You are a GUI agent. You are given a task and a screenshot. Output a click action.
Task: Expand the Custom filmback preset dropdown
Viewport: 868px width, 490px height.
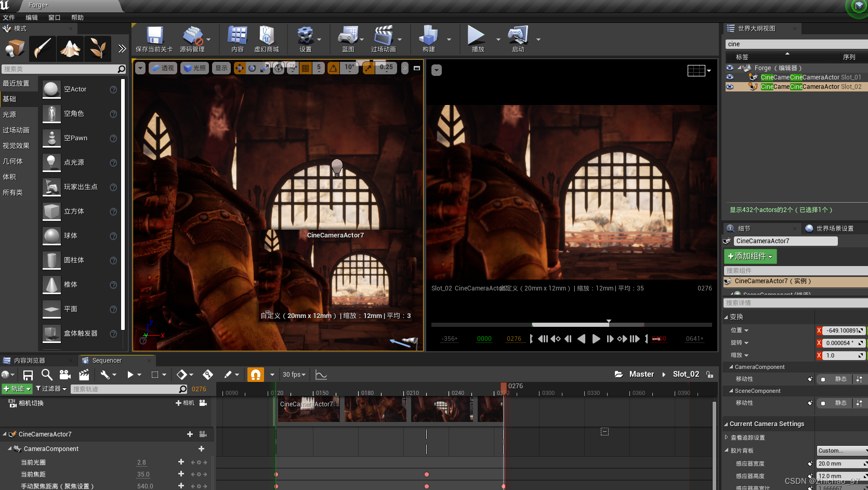click(x=841, y=451)
